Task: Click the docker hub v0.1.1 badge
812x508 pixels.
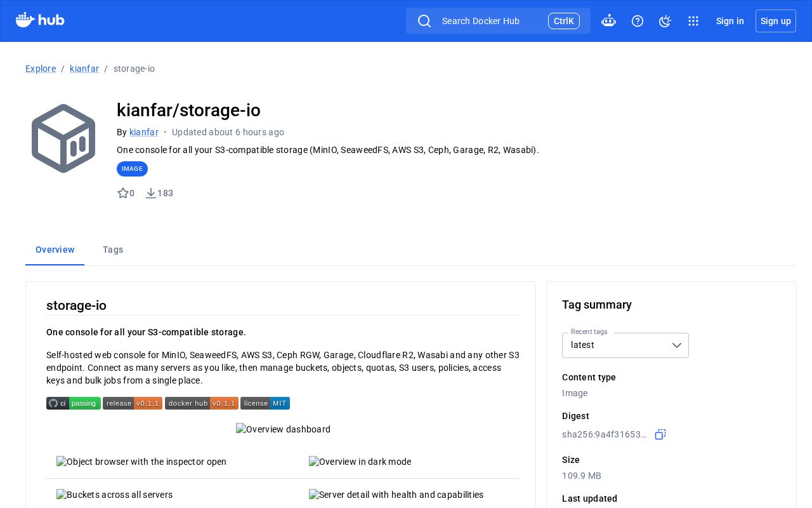Action: click(202, 403)
